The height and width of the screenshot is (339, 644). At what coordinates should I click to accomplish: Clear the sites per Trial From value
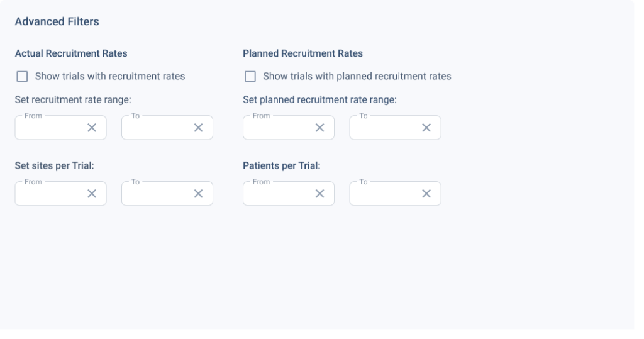pyautogui.click(x=92, y=194)
